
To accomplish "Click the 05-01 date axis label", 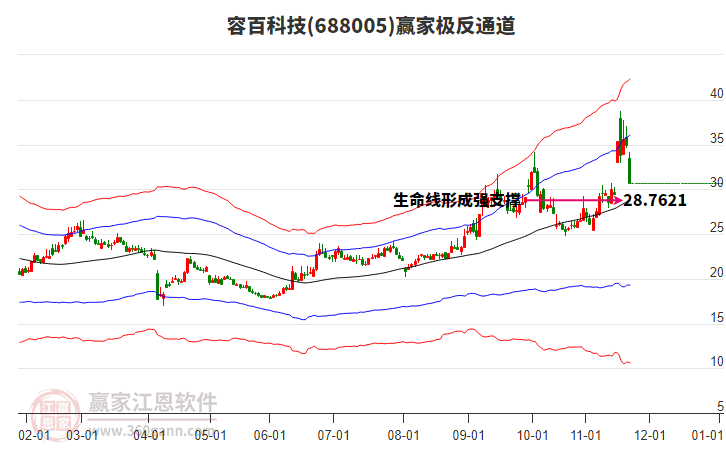I will (x=210, y=435).
